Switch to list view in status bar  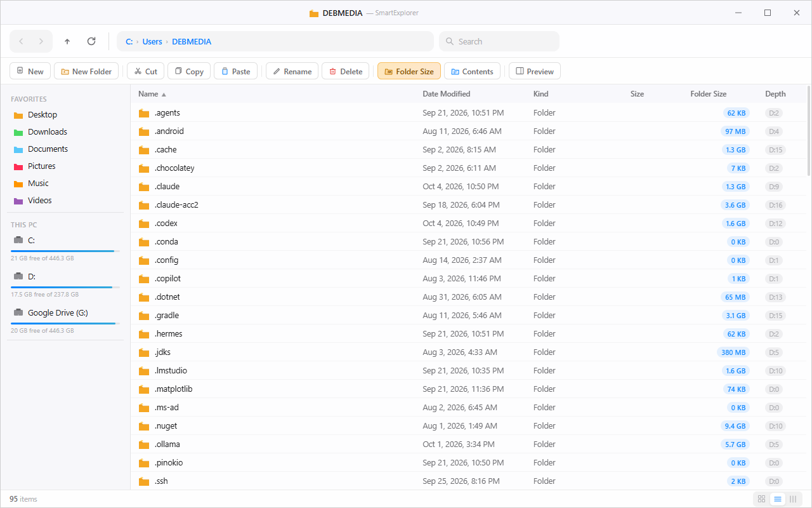[x=777, y=499]
